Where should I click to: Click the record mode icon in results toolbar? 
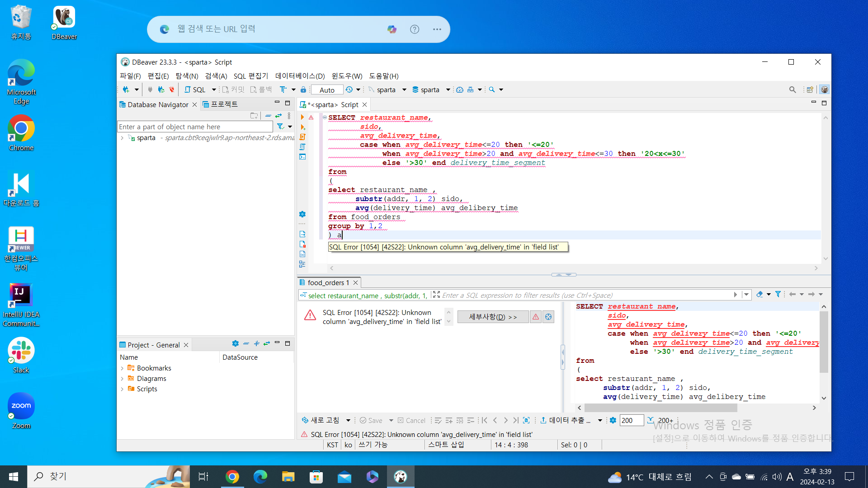tap(526, 420)
